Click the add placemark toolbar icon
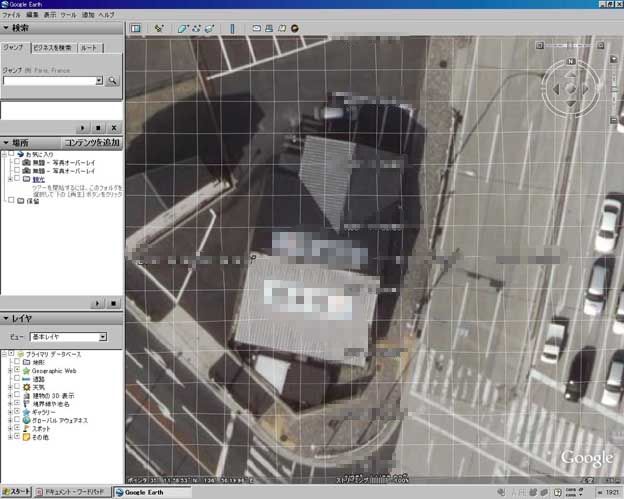The height and width of the screenshot is (499, 624). (159, 28)
